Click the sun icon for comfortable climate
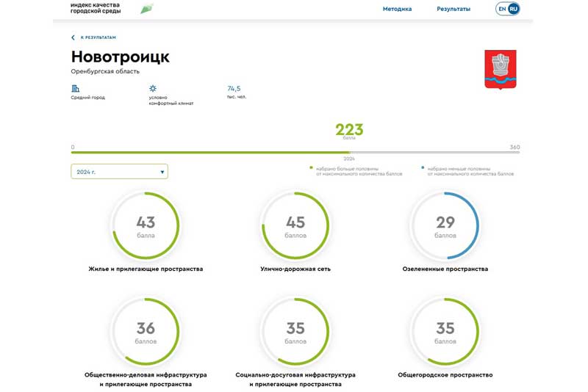This screenshot has height=392, width=588. [153, 88]
